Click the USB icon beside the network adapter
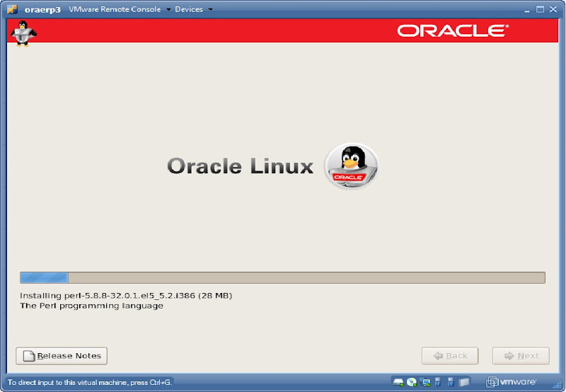566x392 pixels. (438, 382)
